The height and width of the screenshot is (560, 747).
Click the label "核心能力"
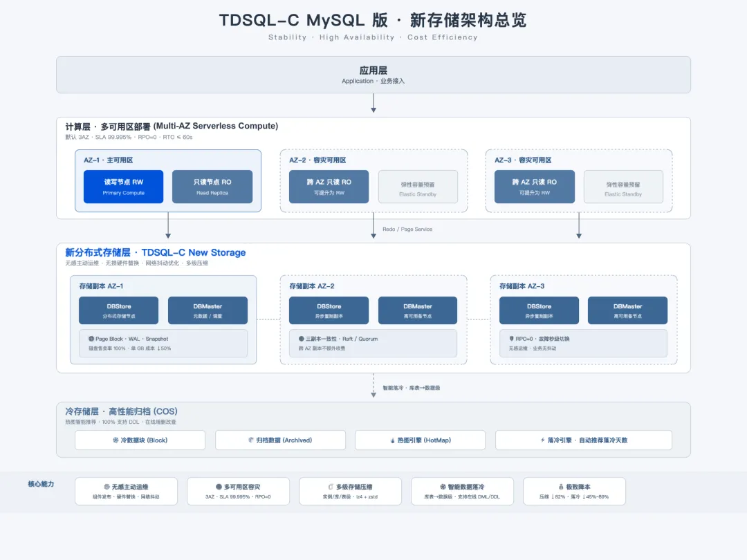point(41,484)
